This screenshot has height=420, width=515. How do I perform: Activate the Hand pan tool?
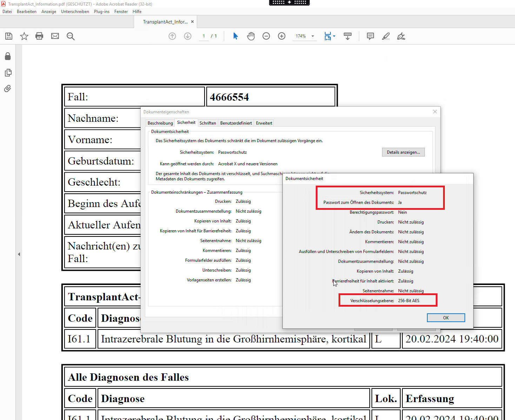coord(251,36)
